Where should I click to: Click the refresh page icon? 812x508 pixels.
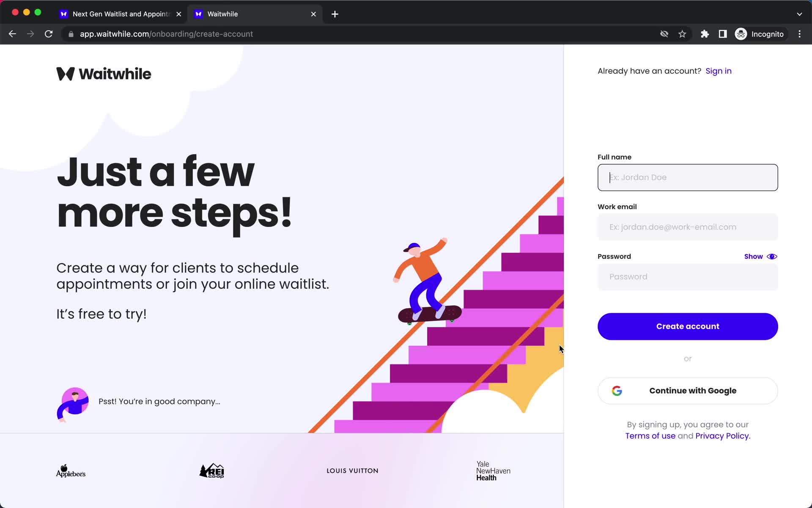(x=49, y=34)
